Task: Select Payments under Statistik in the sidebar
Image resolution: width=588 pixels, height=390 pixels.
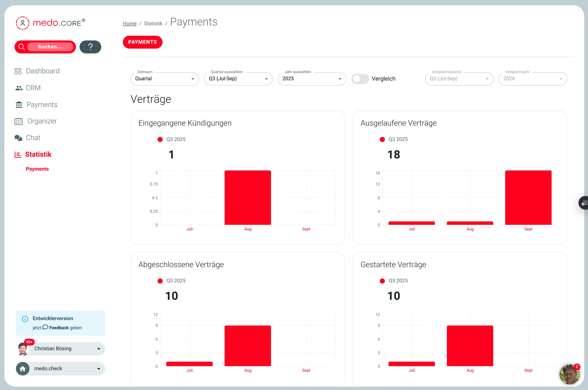Action: [x=37, y=169]
